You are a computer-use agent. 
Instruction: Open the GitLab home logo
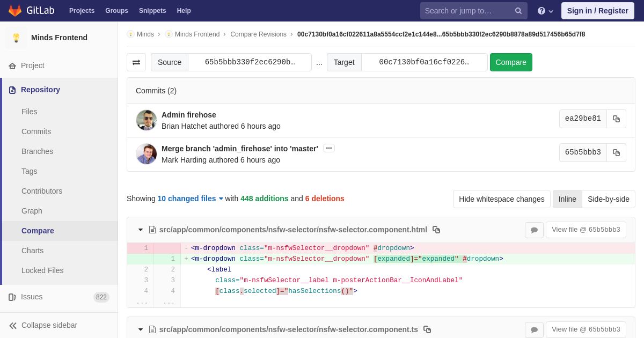pyautogui.click(x=30, y=11)
